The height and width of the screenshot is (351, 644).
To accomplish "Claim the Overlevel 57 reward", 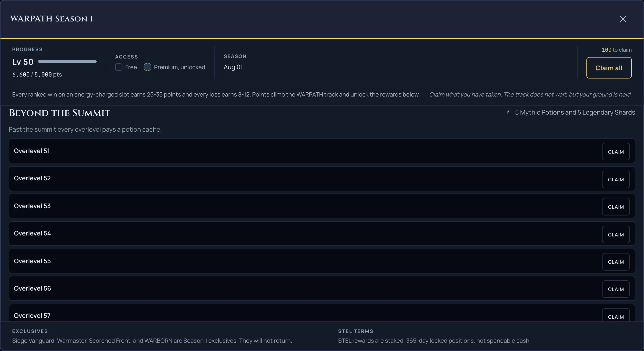I will 615,315.
